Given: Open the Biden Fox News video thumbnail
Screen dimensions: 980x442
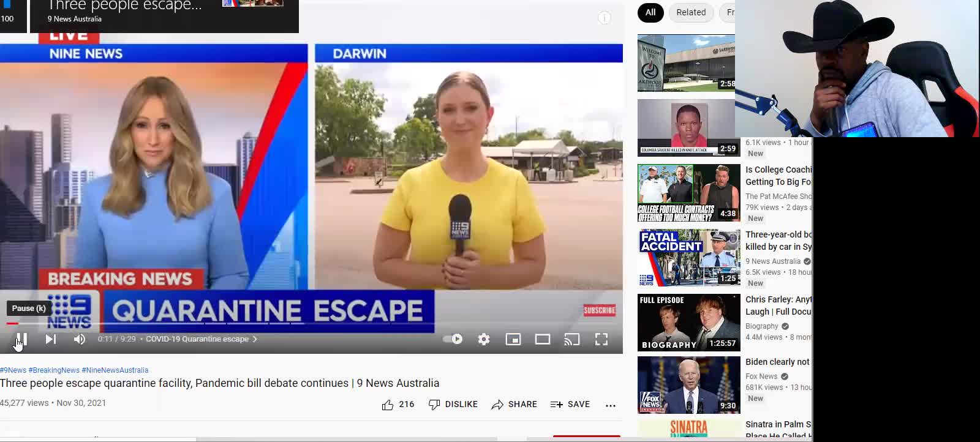Looking at the screenshot, I should [x=689, y=385].
